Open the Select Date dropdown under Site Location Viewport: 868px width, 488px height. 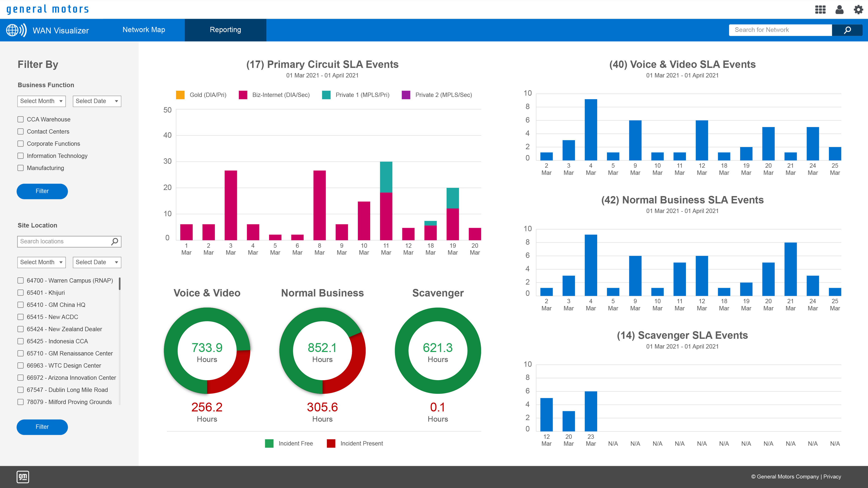tap(97, 262)
